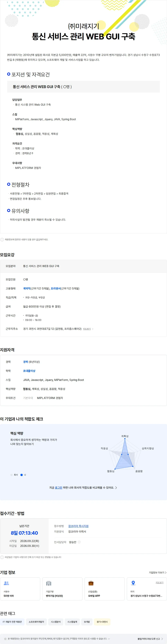The height and width of the screenshot is (644, 167).
Task: Click the MIPLATFORM 경험자 text in 우대조건
Action: pos(50,398)
